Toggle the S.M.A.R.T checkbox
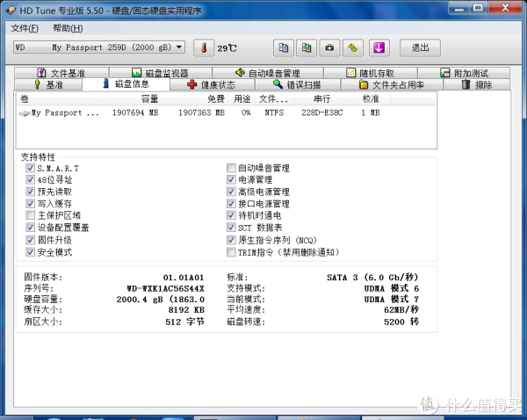The width and height of the screenshot is (527, 420). click(x=30, y=168)
